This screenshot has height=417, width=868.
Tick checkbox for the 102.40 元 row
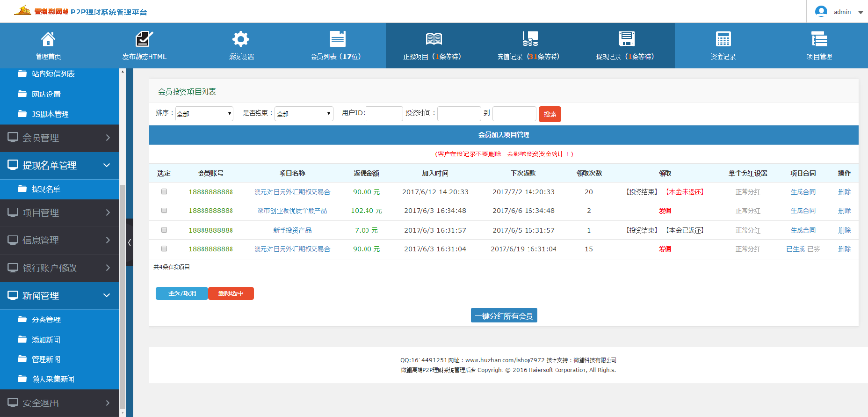point(163,211)
